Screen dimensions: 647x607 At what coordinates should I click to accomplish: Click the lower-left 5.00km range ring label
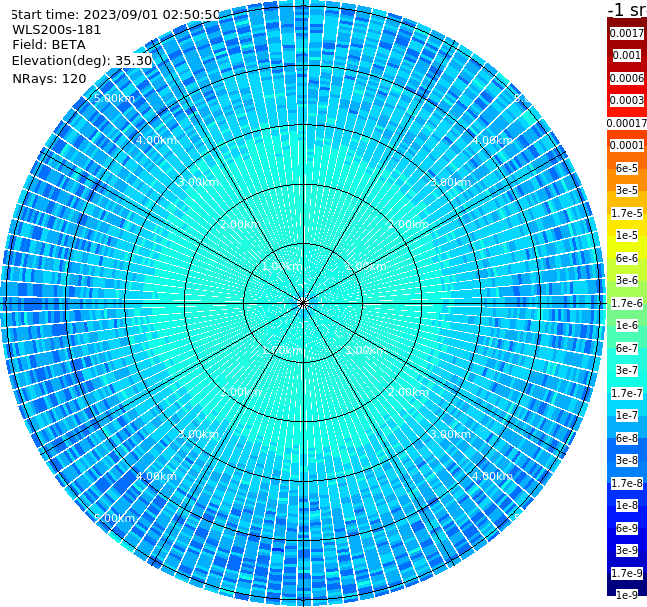tap(114, 518)
